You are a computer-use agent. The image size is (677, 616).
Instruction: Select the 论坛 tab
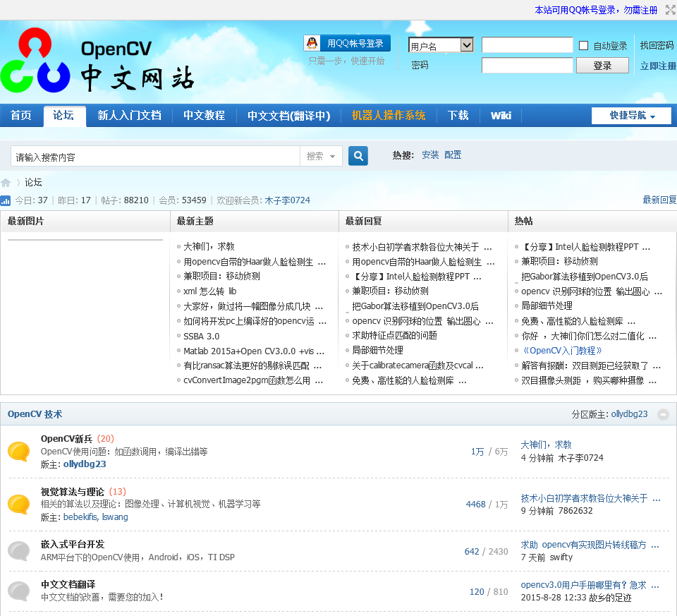(64, 115)
